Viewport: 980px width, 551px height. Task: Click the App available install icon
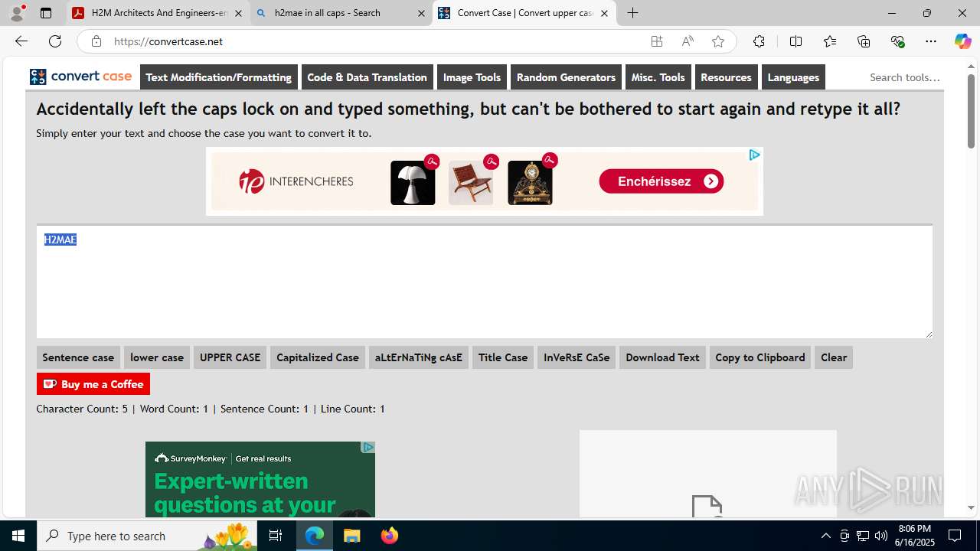coord(657,41)
